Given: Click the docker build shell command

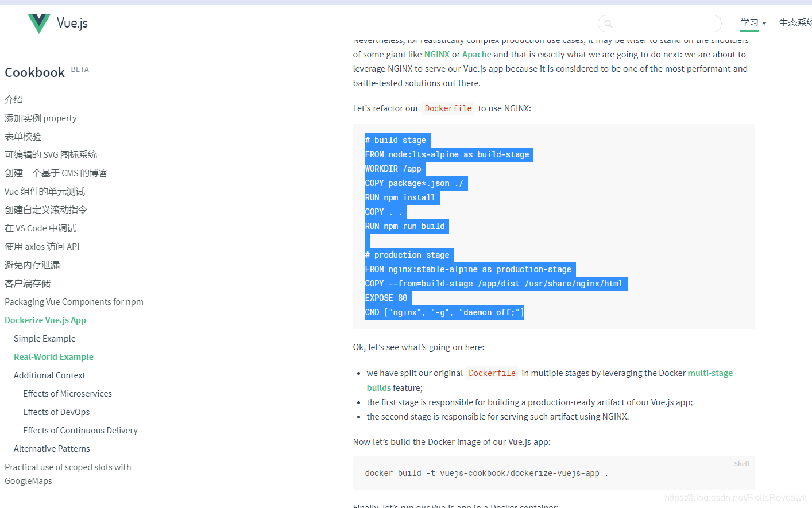Looking at the screenshot, I should coord(486,473).
